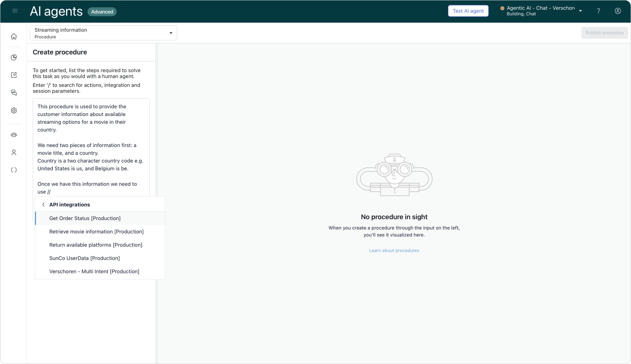The width and height of the screenshot is (631, 364).
Task: Open the Agentic AI - Chat agent selector
Action: coord(541,11)
